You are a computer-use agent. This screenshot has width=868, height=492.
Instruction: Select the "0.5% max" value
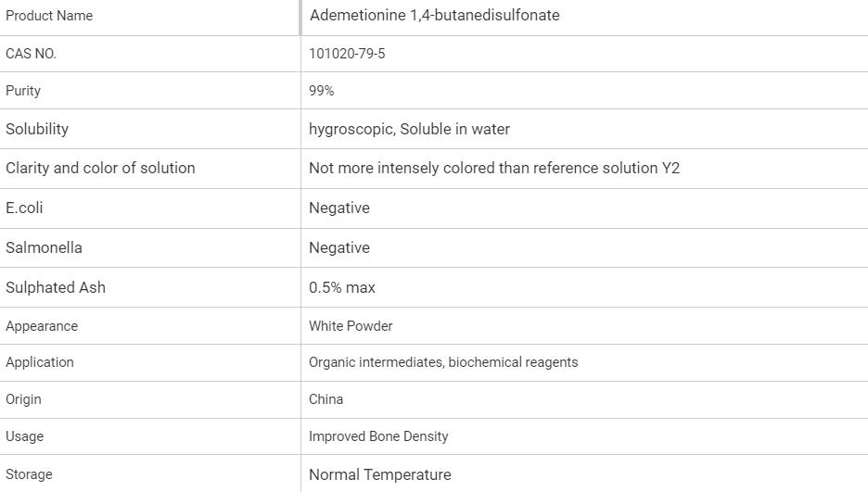click(342, 287)
